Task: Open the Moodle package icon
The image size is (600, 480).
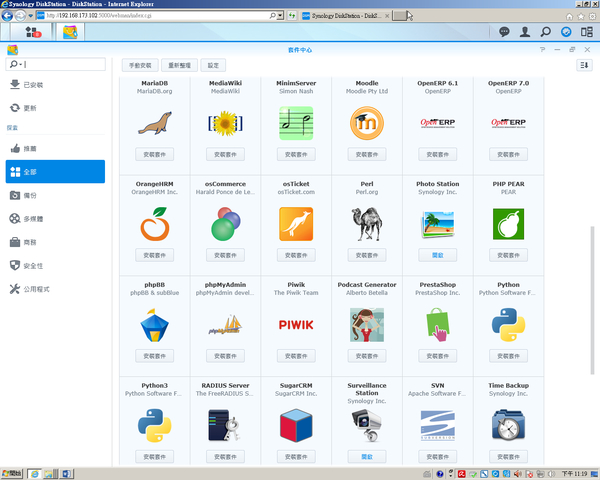Action: click(366, 123)
